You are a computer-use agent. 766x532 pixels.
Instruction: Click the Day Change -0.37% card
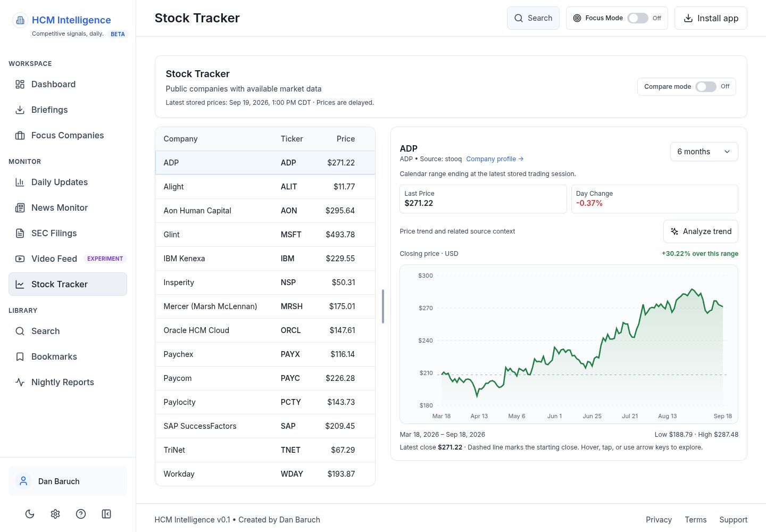point(654,199)
